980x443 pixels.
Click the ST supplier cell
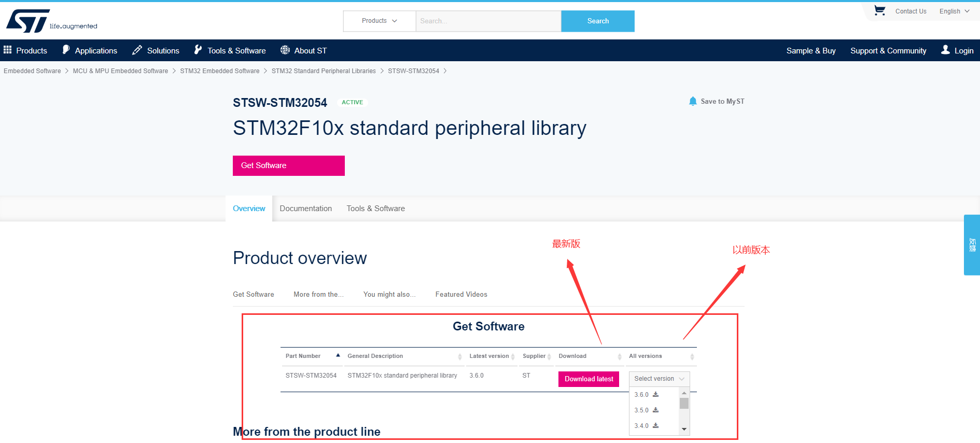(526, 376)
